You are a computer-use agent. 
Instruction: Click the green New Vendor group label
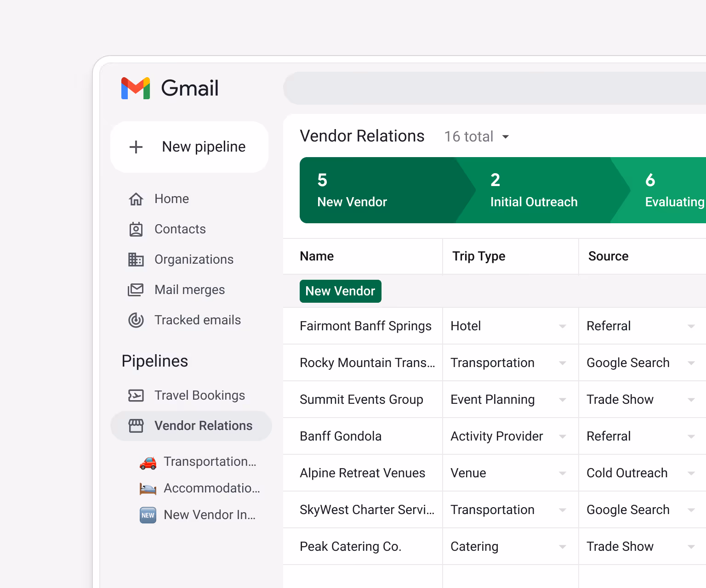[x=341, y=291]
